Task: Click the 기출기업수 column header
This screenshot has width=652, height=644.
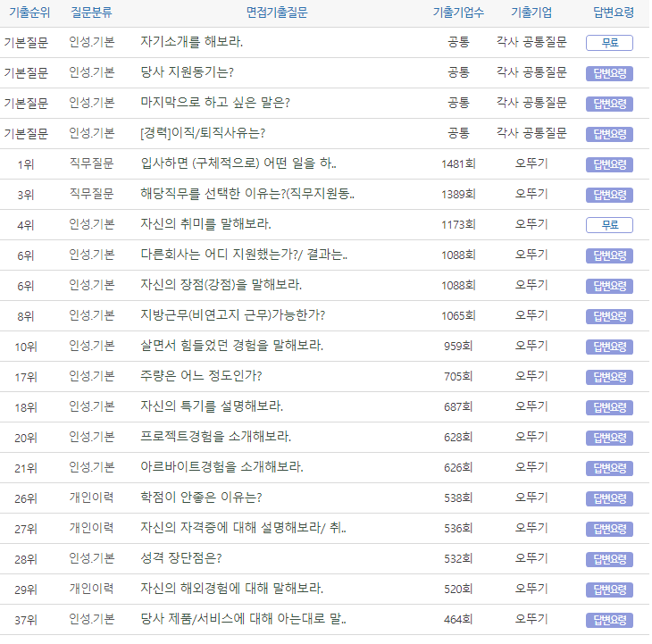Action: click(458, 13)
